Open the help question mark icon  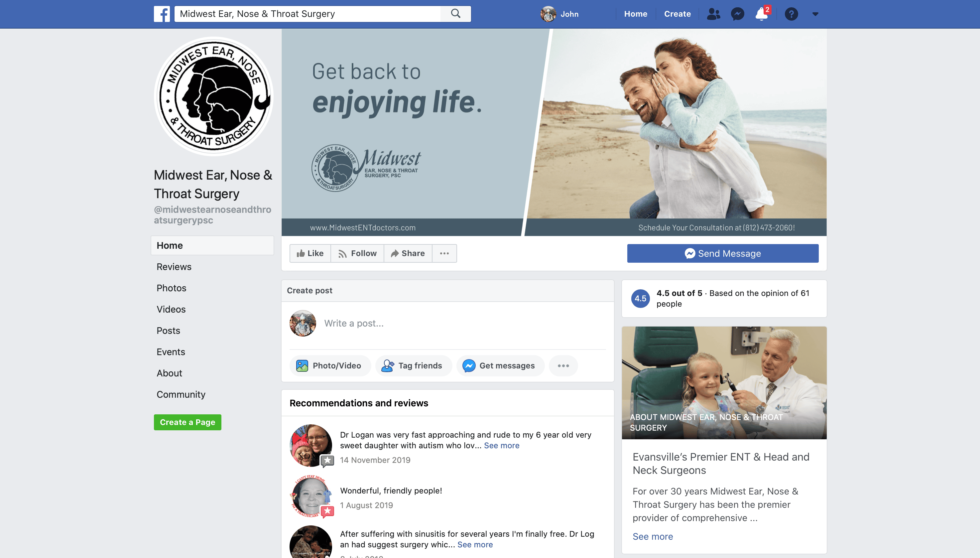[x=791, y=14]
